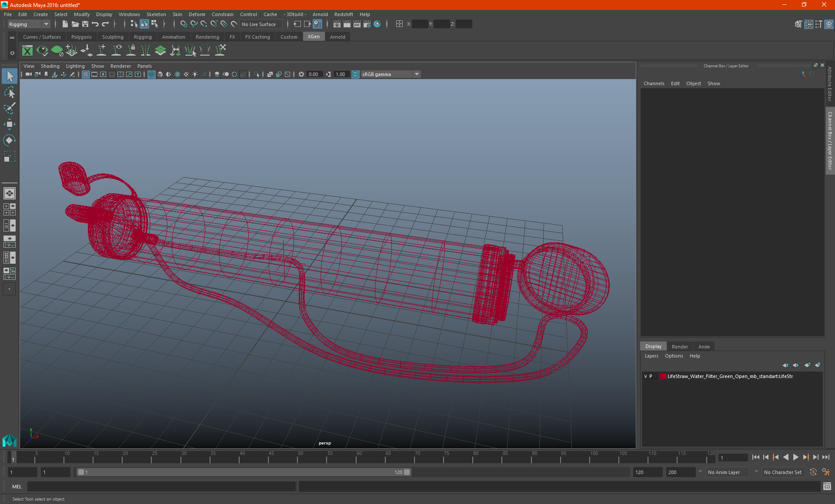Image resolution: width=835 pixels, height=504 pixels.
Task: Go to end of playback range
Action: (x=825, y=457)
